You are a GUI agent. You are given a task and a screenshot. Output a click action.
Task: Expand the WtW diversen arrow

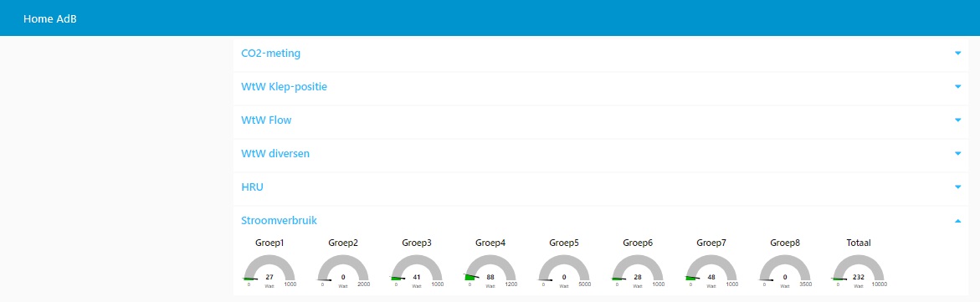957,153
